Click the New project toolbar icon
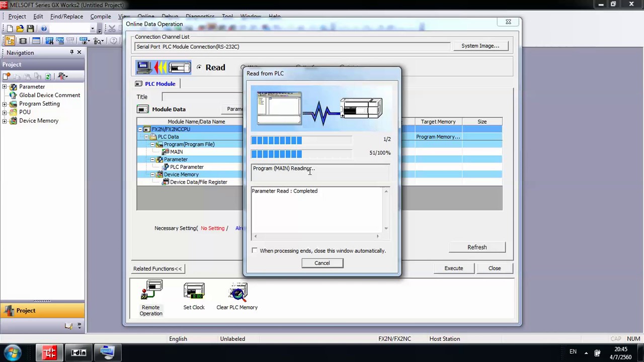This screenshot has width=644, height=362. 10,29
